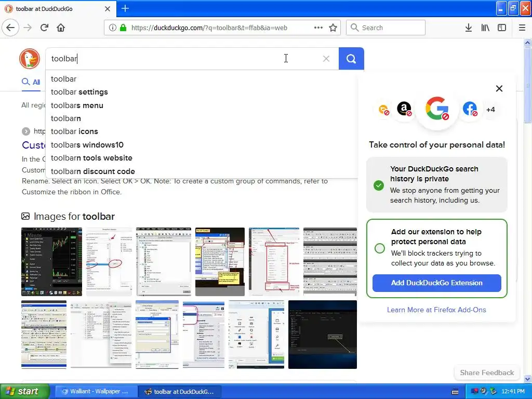Open the red-outlined menu image thumbnail
The width and height of the screenshot is (532, 399).
(274, 262)
